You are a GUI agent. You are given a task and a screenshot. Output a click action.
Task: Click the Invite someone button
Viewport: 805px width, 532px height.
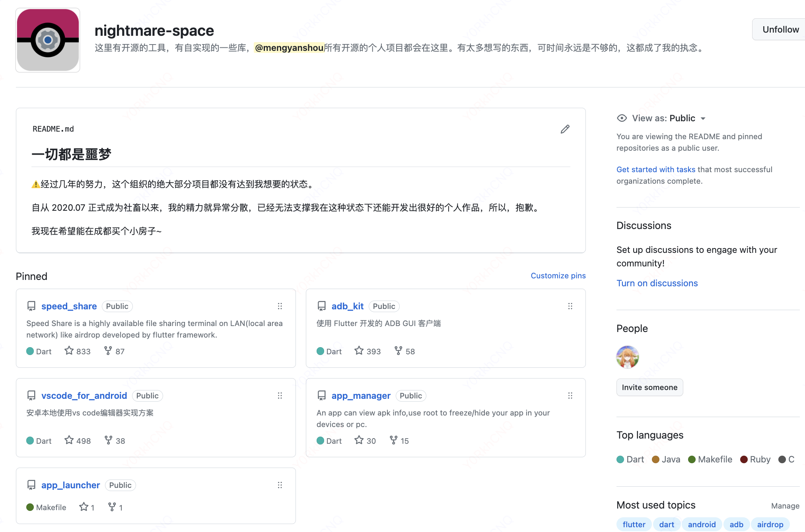(x=649, y=387)
